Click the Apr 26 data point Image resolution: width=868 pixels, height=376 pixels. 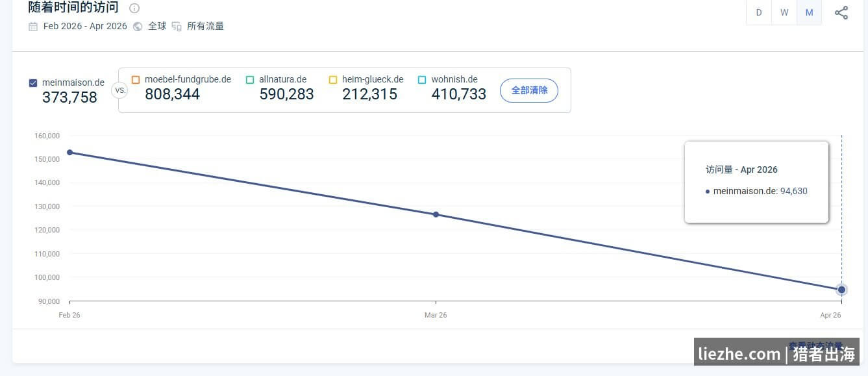click(841, 290)
